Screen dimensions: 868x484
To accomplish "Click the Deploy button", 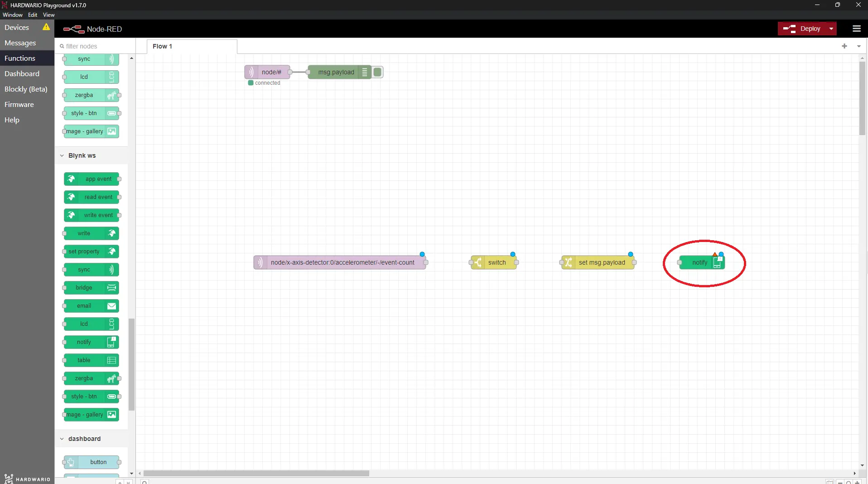I will [x=802, y=29].
